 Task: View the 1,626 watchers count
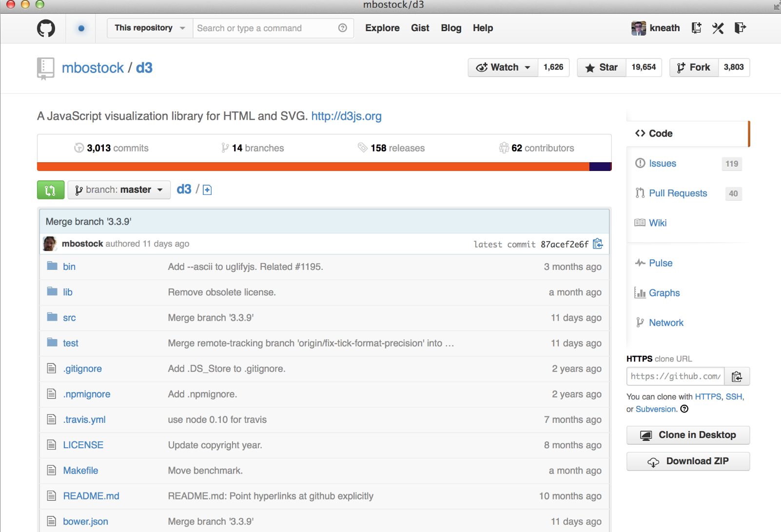554,67
